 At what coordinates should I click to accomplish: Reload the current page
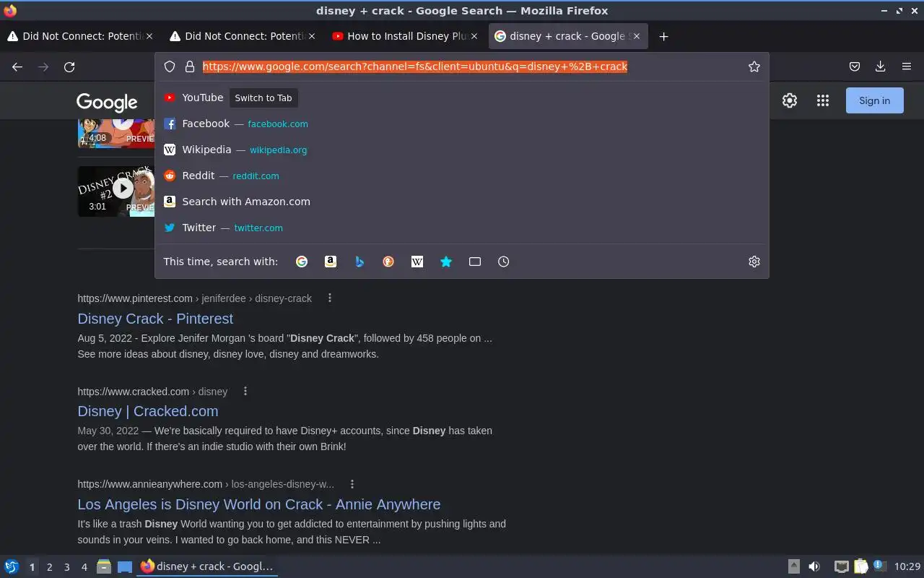click(69, 66)
